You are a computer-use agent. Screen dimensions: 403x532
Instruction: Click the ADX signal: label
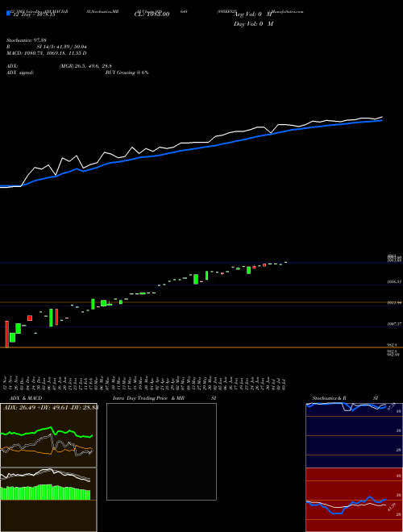tap(20, 73)
